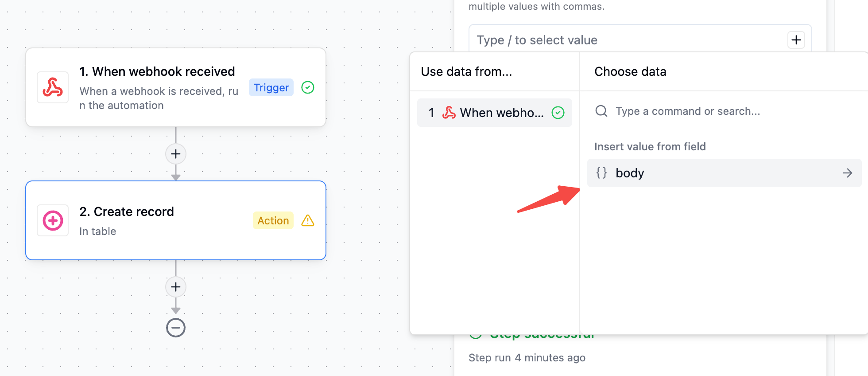Click the yellow Action badge

click(x=273, y=220)
